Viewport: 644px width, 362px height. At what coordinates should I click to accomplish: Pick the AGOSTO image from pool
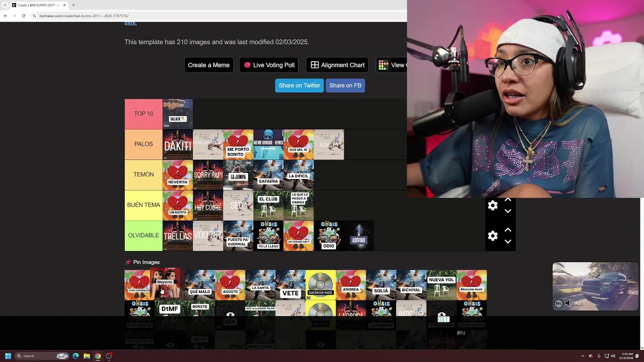point(230,285)
